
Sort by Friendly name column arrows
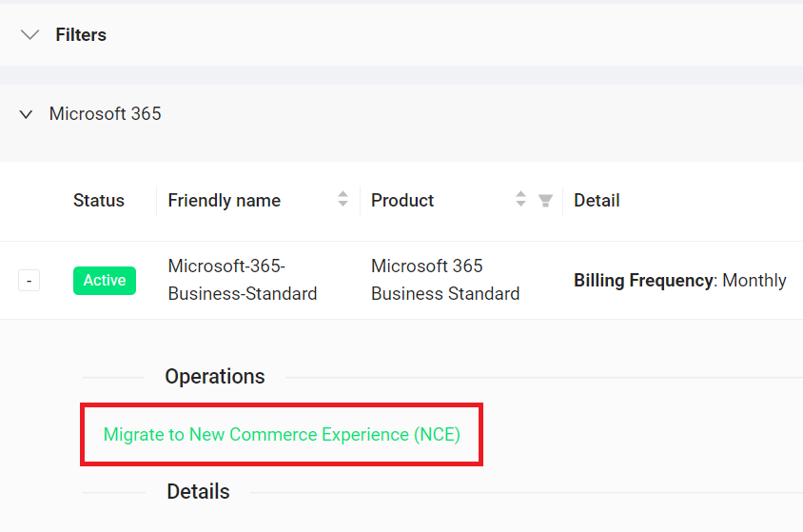pos(343,199)
